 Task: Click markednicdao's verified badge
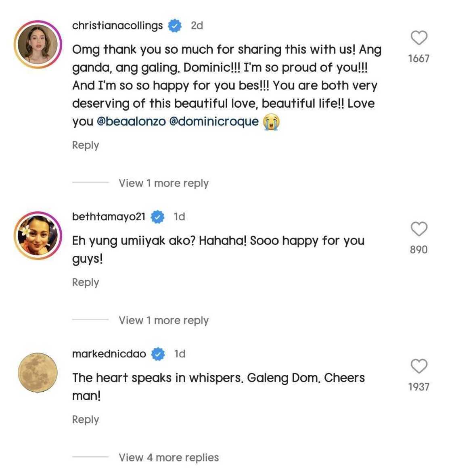pyautogui.click(x=158, y=354)
